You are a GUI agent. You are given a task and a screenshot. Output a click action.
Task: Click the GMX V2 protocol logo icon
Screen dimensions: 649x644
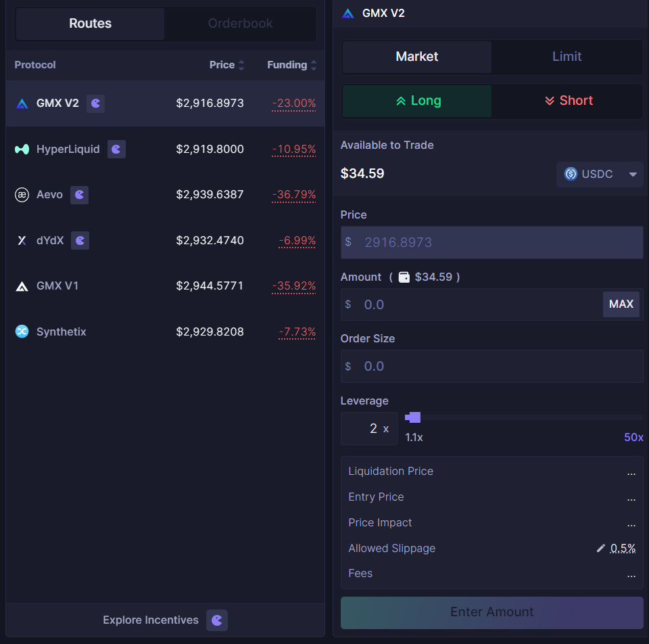21,103
